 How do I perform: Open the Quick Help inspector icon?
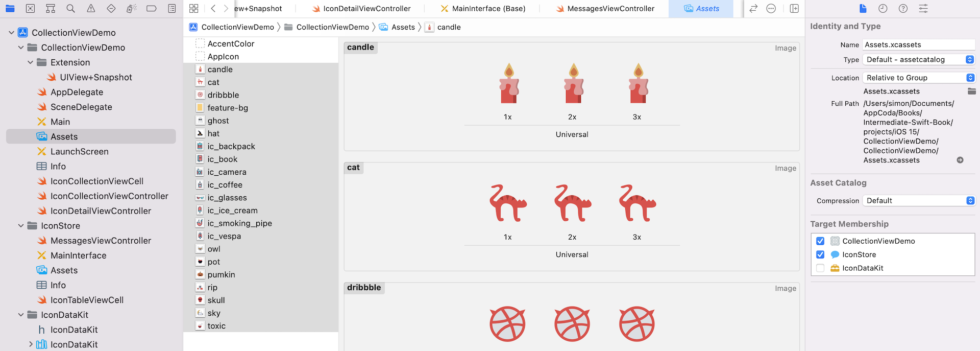click(903, 9)
